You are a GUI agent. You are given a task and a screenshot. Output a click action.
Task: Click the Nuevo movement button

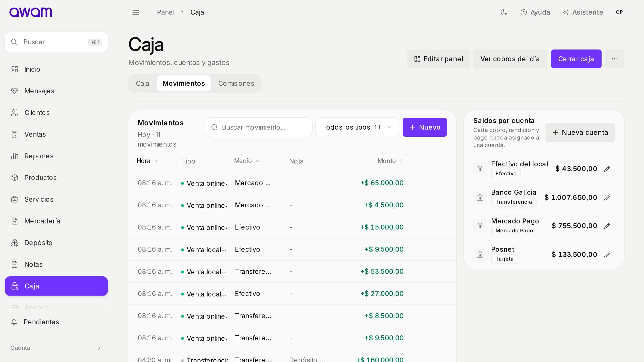(425, 127)
